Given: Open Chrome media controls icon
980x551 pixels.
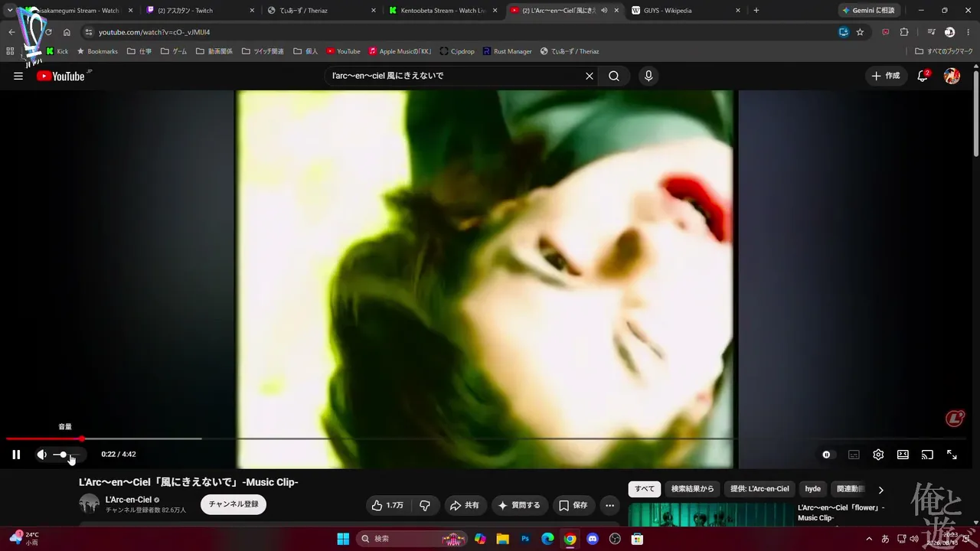Looking at the screenshot, I should point(931,32).
